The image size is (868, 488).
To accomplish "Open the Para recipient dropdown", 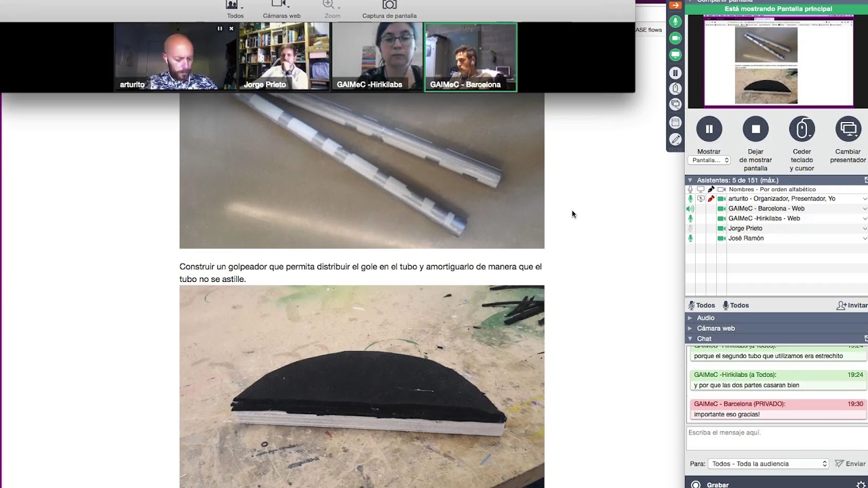I will point(769,464).
